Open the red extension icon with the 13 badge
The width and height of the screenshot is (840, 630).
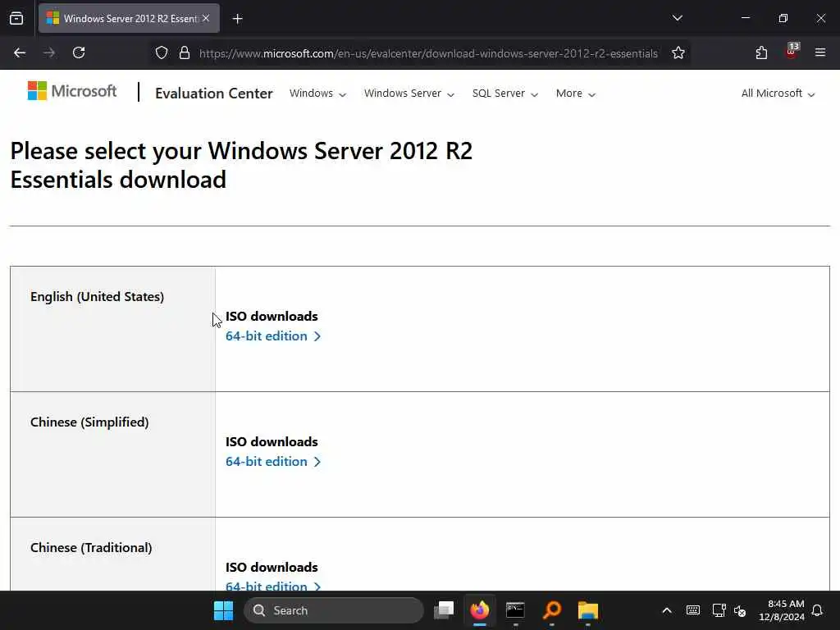pos(792,52)
